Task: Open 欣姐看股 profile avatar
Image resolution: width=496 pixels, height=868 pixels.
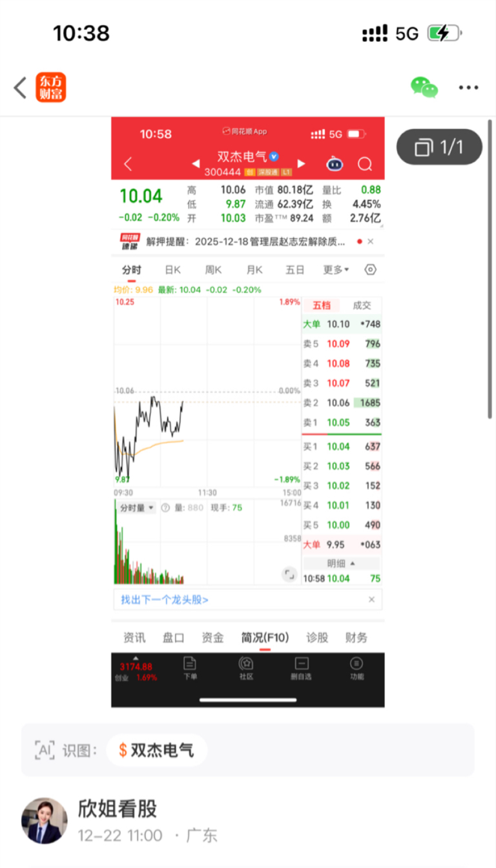Action: (45, 820)
